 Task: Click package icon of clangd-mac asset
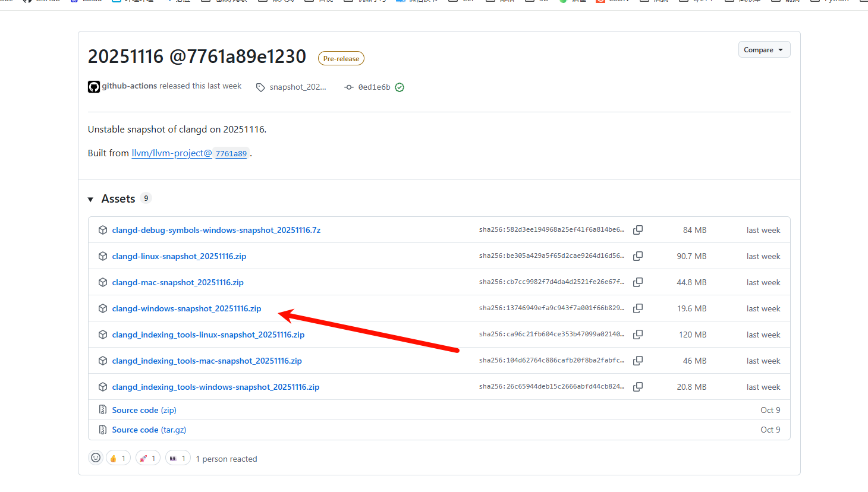tap(103, 282)
